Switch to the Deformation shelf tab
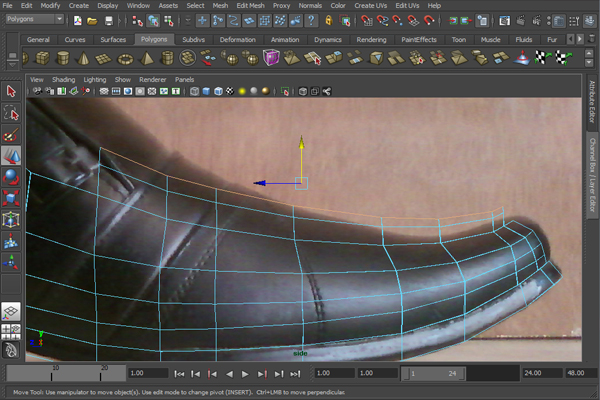Viewport: 600px width, 400px height. 238,39
